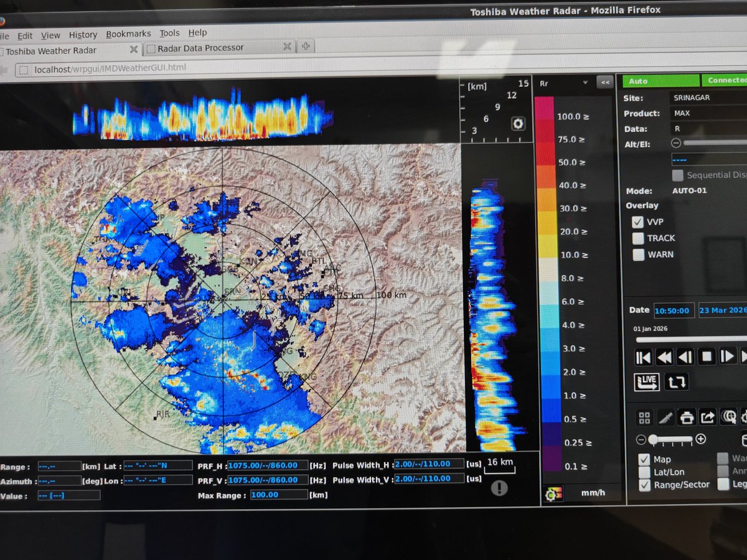The image size is (747, 560).
Task: Click the 100 km range ring label
Action: point(391,295)
